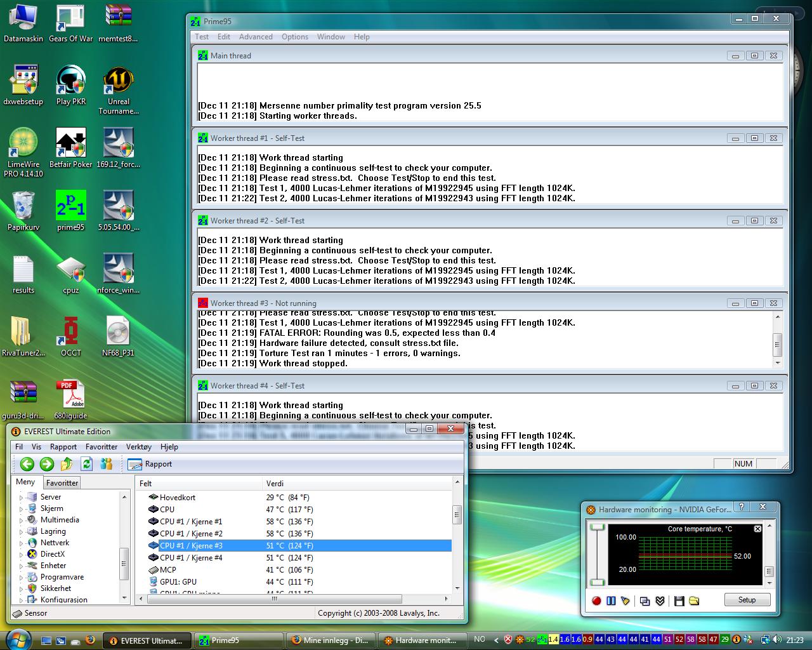This screenshot has height=650, width=812.
Task: Expand the Sikkerhet tree node
Action: [x=21, y=589]
